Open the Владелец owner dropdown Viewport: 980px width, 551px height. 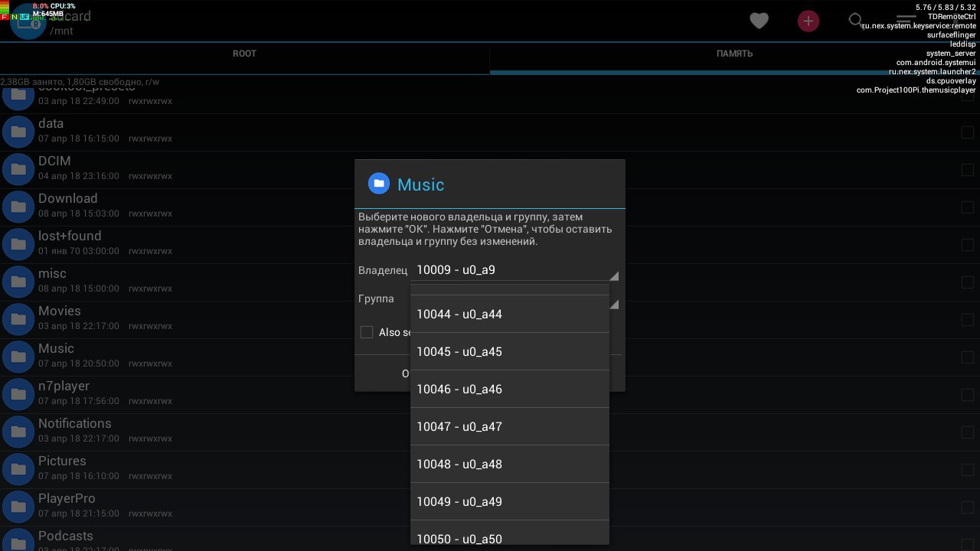coord(514,269)
